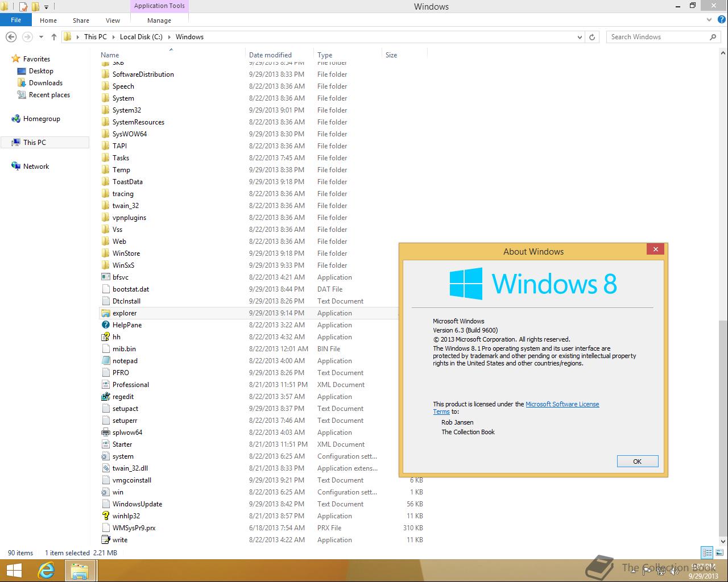Go up one folder level arrow

tap(54, 37)
